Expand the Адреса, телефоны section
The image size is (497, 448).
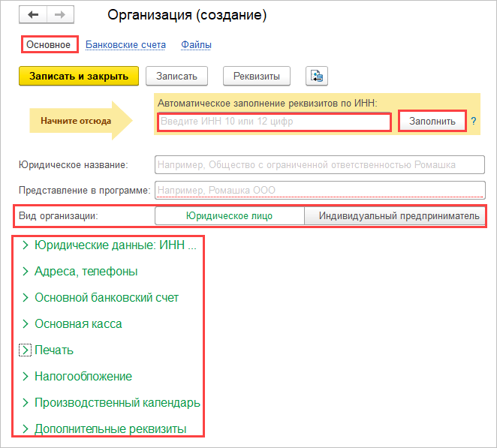[x=80, y=271]
